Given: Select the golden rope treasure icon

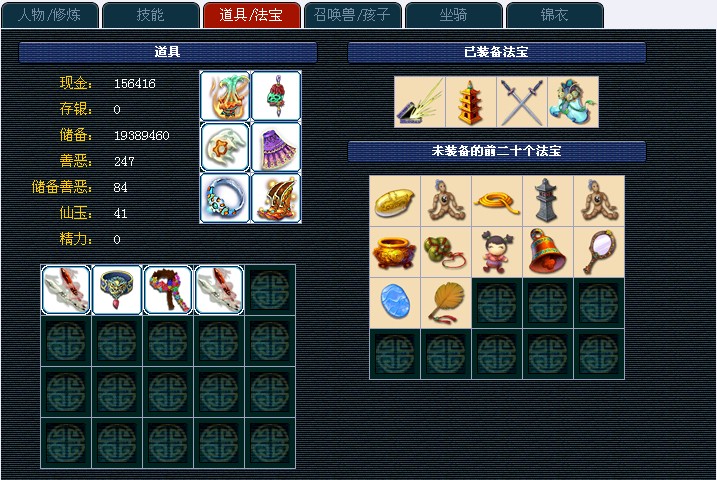Looking at the screenshot, I should pyautogui.click(x=497, y=201).
